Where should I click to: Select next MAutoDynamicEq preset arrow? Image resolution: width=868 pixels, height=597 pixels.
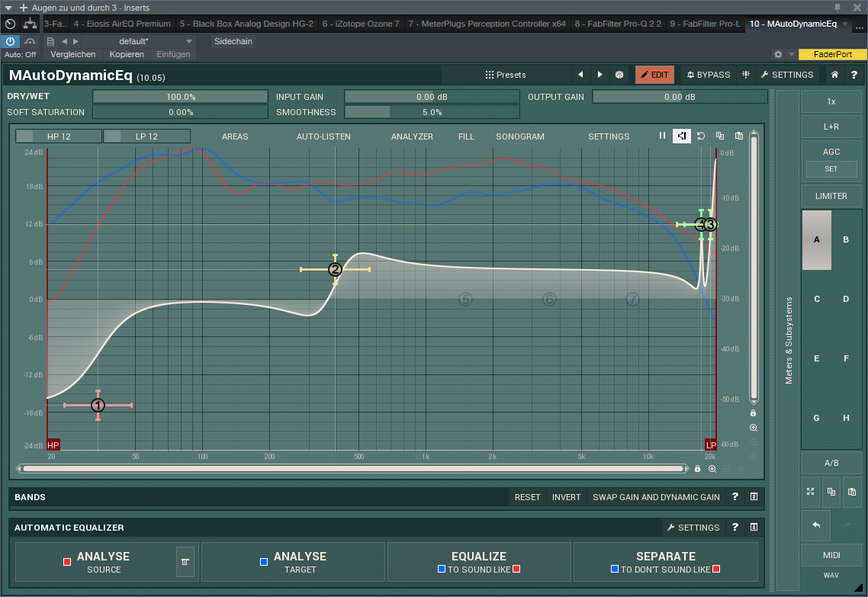(x=600, y=75)
